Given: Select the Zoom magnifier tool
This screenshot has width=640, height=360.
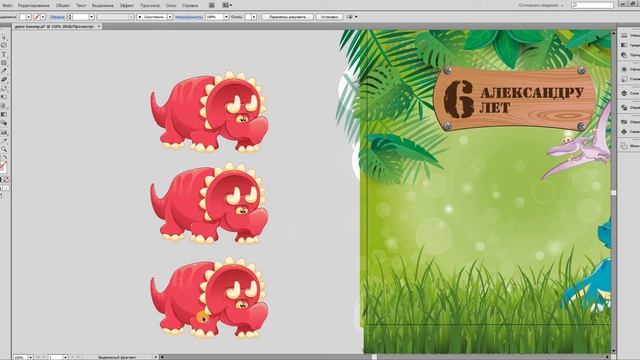Looking at the screenshot, I should click(x=4, y=149).
